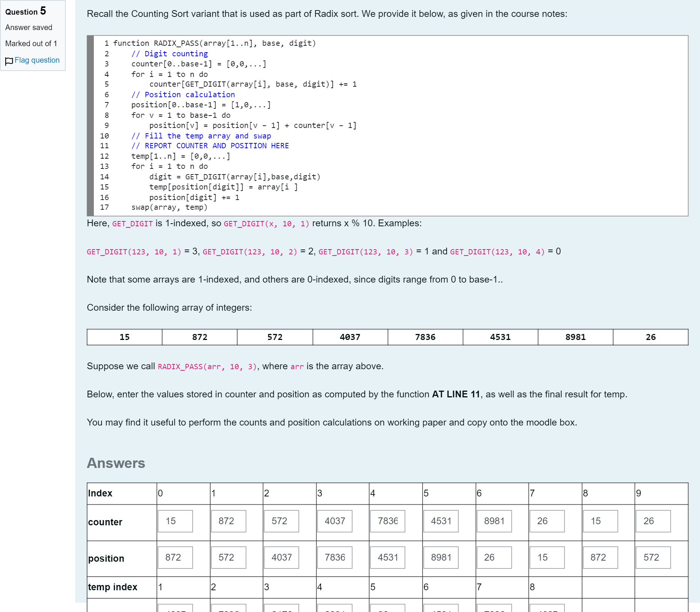Open the Flag question link
This screenshot has height=612, width=700.
point(37,60)
